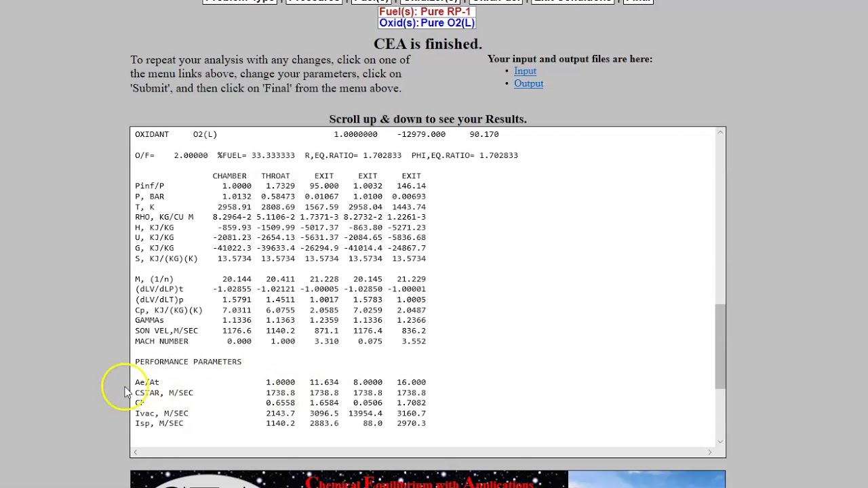Click the 'Fuel(s): Pure RP-1' label
The height and width of the screenshot is (488, 868).
pyautogui.click(x=425, y=12)
